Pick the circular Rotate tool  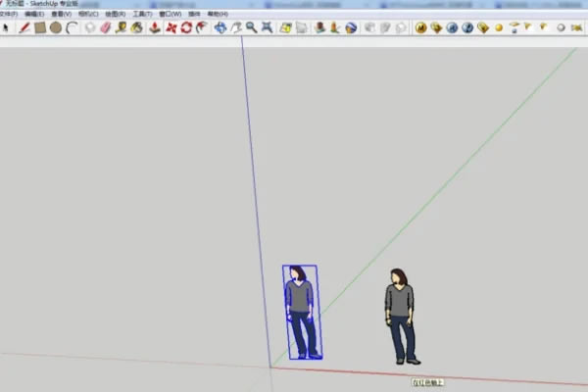[x=186, y=27]
